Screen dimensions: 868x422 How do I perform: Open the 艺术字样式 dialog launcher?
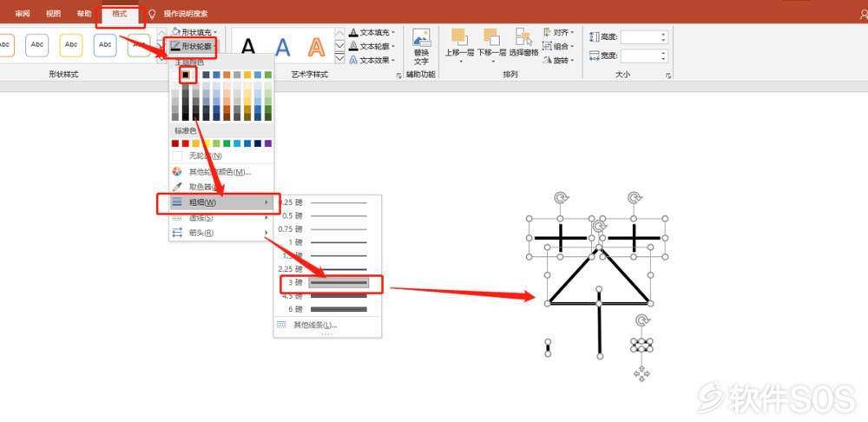tap(399, 76)
